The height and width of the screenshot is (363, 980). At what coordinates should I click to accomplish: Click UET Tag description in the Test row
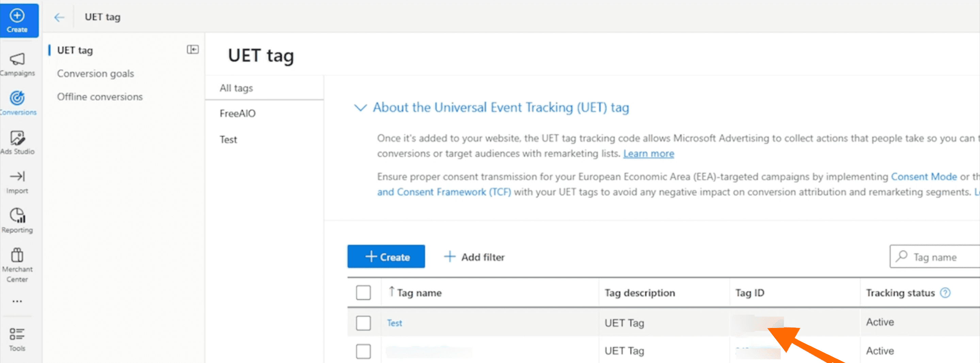click(624, 323)
